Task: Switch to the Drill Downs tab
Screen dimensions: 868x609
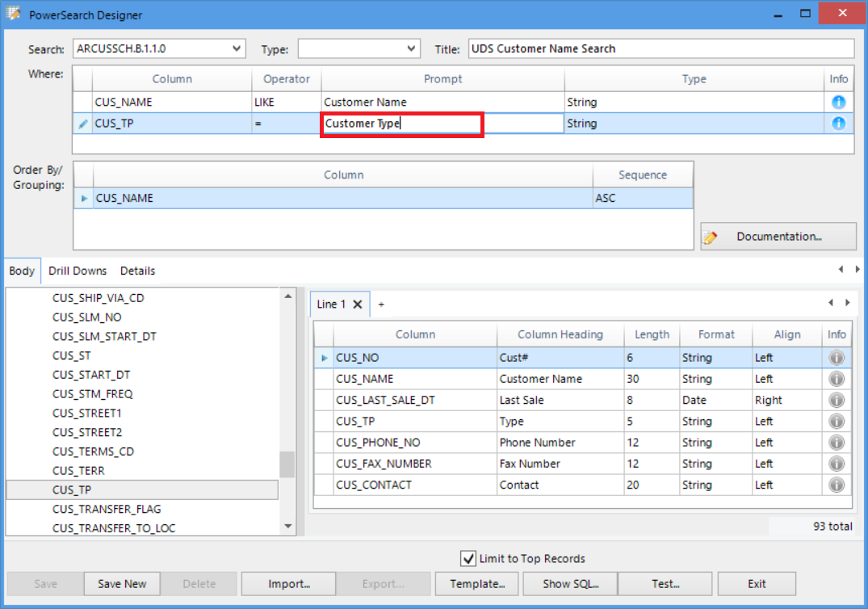Action: tap(78, 271)
